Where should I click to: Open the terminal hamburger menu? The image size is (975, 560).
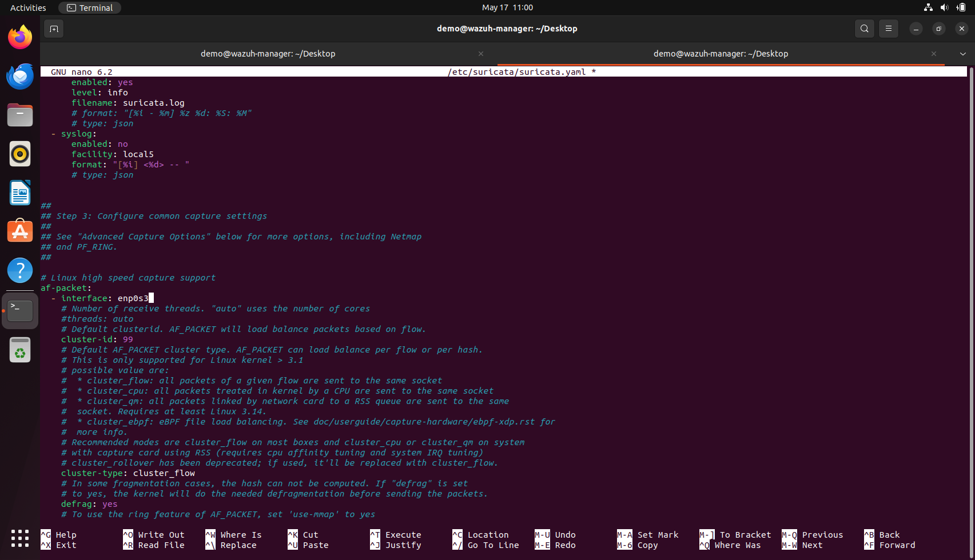tap(888, 29)
